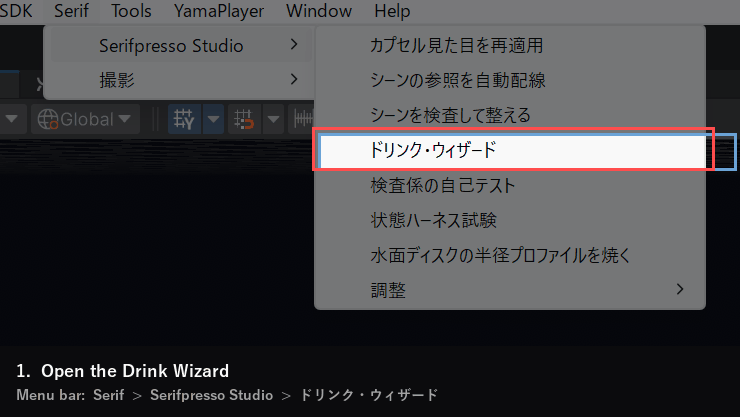Click the increment snapping ruler icon
The width and height of the screenshot is (740, 417).
tap(302, 119)
